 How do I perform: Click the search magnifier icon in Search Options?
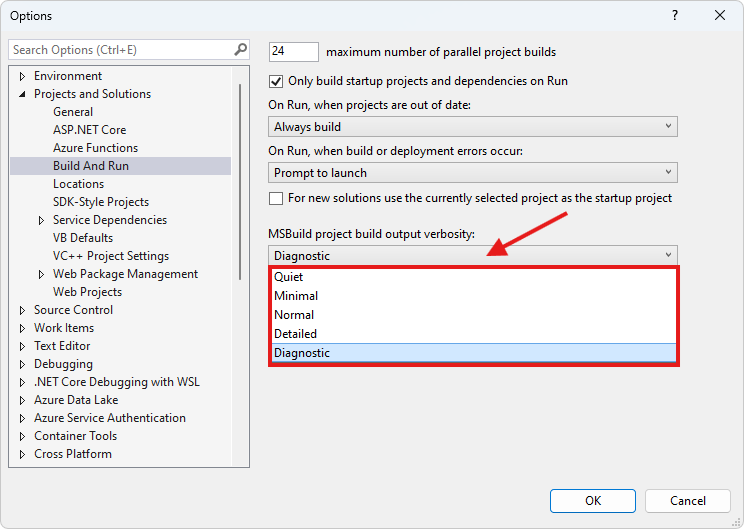click(x=241, y=49)
